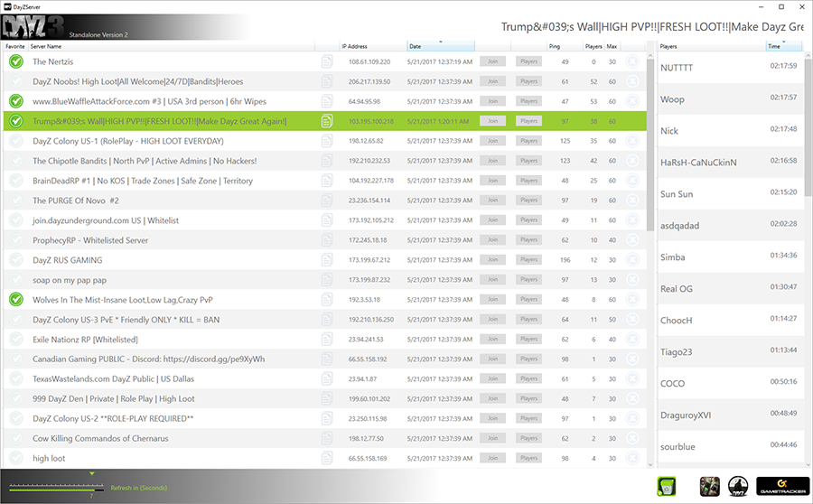The height and width of the screenshot is (504, 813).
Task: Remove DayZ RUS GAMING with X icon
Action: coord(632,260)
